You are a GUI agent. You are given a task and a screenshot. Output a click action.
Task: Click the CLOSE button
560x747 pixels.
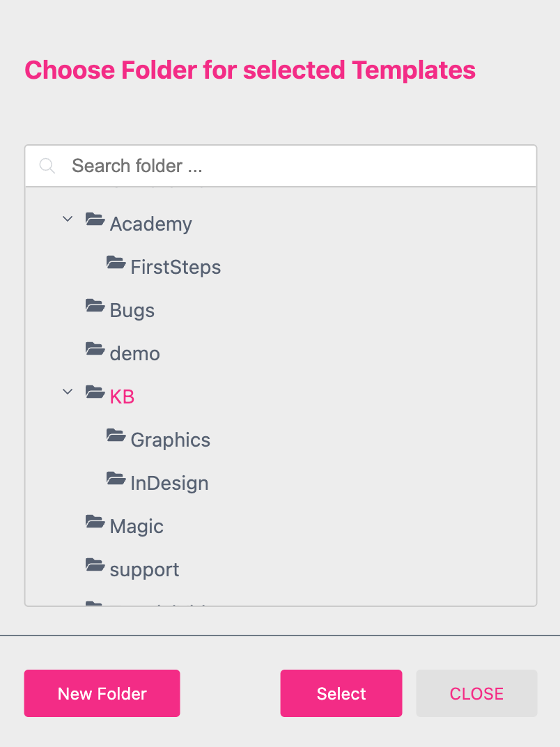[x=476, y=693]
